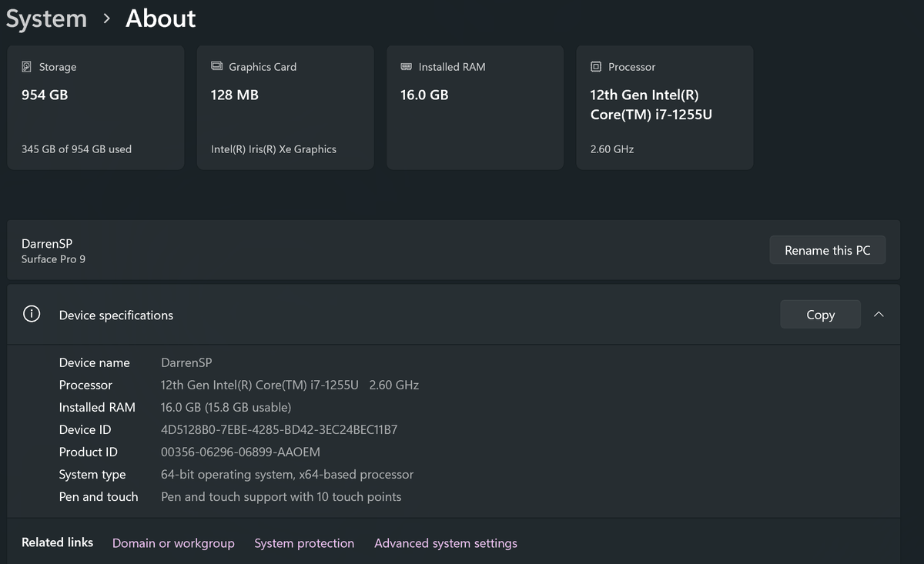This screenshot has width=924, height=564.
Task: Open Advanced system settings link
Action: pos(446,543)
